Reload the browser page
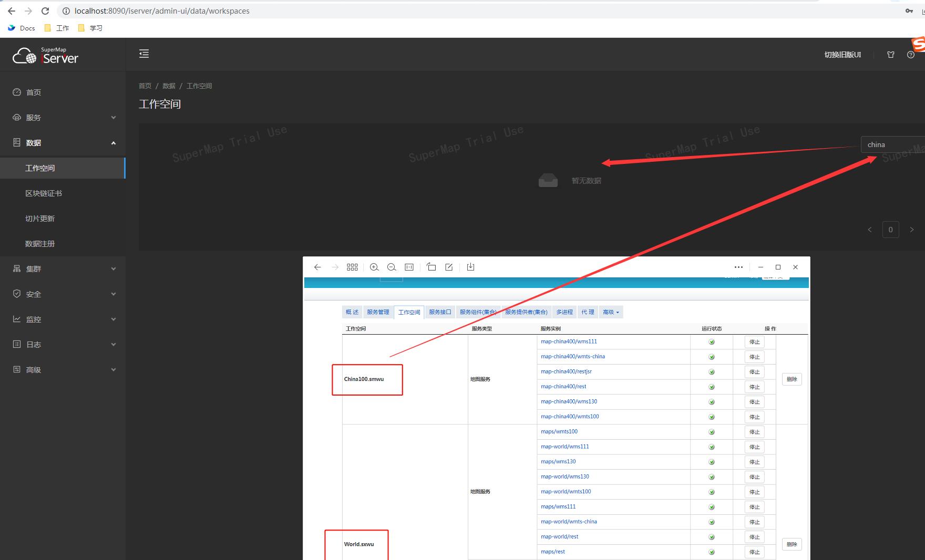This screenshot has width=925, height=560. [x=45, y=11]
